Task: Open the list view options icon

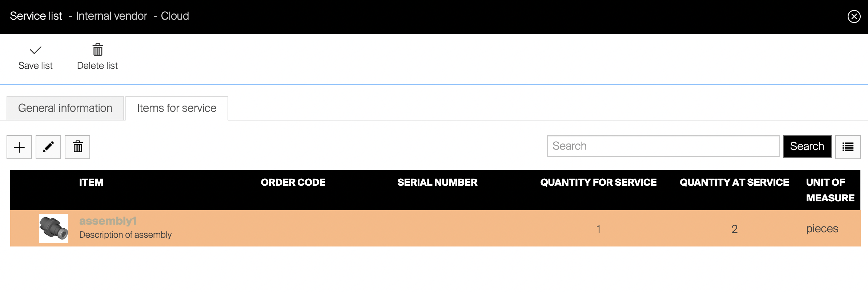Action: point(848,147)
